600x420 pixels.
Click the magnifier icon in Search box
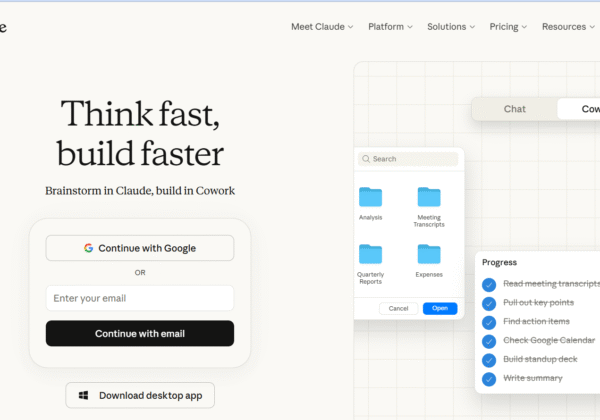(x=366, y=159)
